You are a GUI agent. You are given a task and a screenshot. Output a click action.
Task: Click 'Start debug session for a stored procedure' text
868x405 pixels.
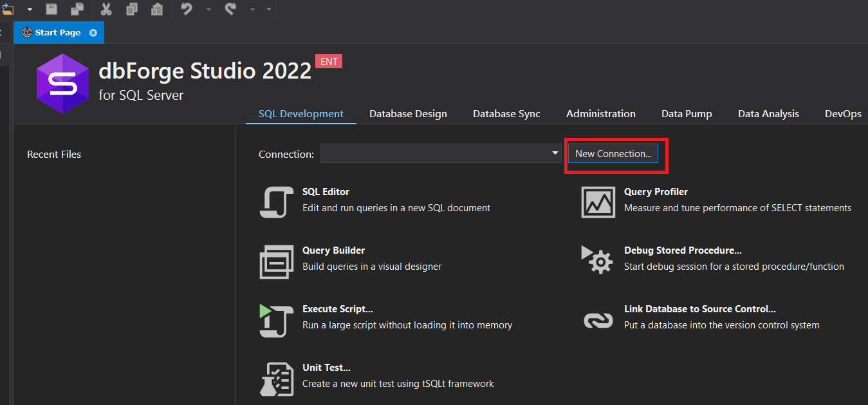coord(734,267)
